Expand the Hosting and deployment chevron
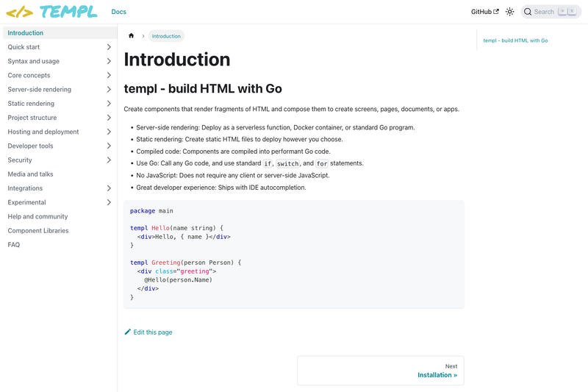The image size is (588, 392). point(109,132)
